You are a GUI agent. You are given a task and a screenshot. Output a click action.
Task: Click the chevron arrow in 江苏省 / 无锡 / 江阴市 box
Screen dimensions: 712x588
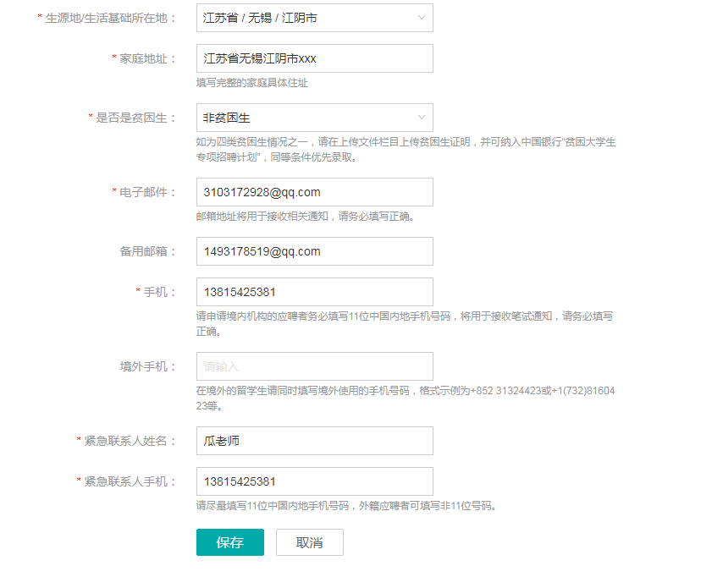pos(422,18)
